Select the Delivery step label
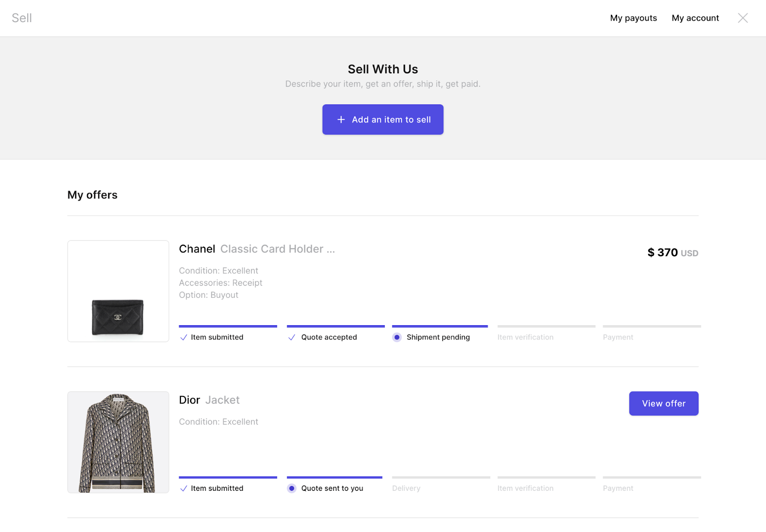Screen dimensions: 766x532 406,488
